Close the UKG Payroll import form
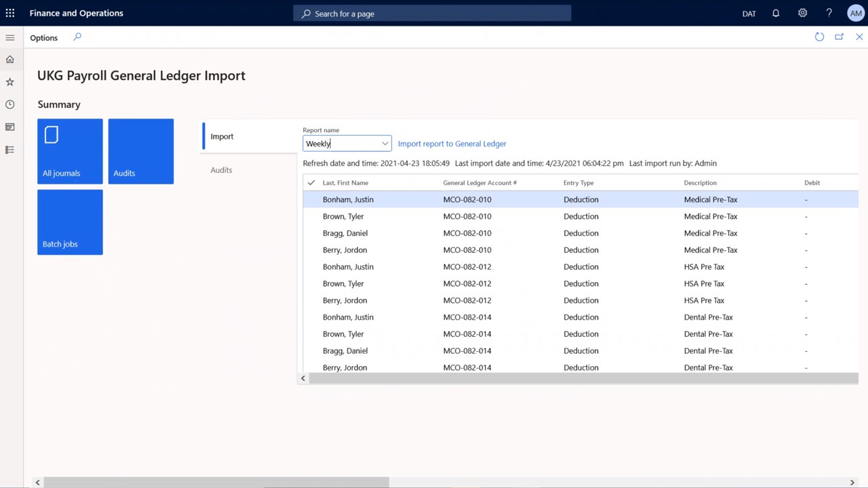 point(859,37)
